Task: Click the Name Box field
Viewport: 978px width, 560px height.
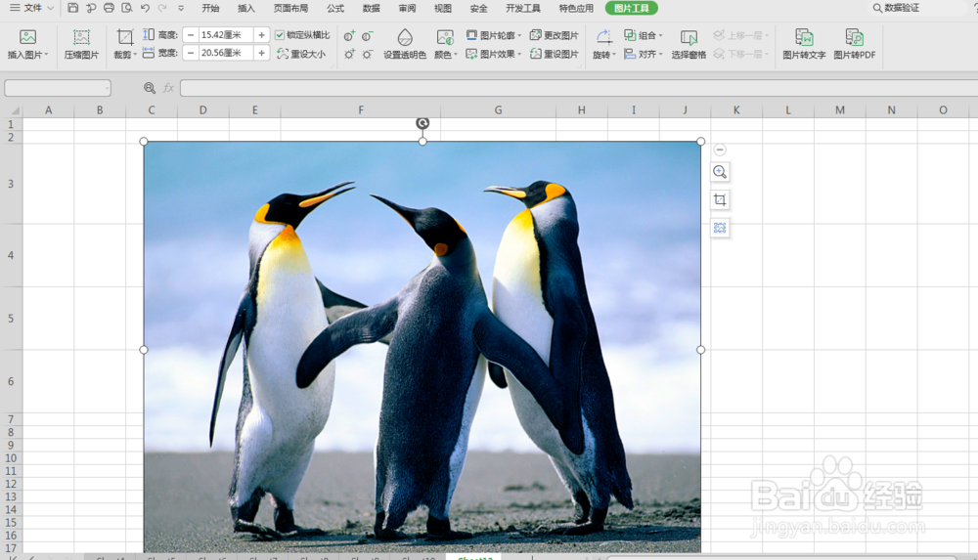Action: pos(58,88)
